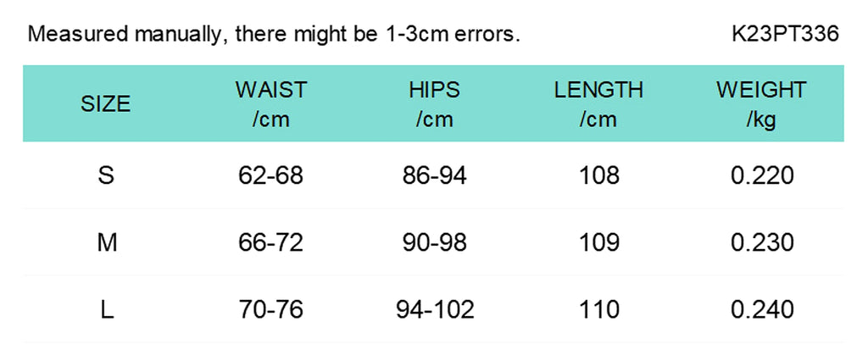This screenshot has height=344, width=868.
Task: Click the WEIGHT /kg header cell
Action: pos(762,104)
